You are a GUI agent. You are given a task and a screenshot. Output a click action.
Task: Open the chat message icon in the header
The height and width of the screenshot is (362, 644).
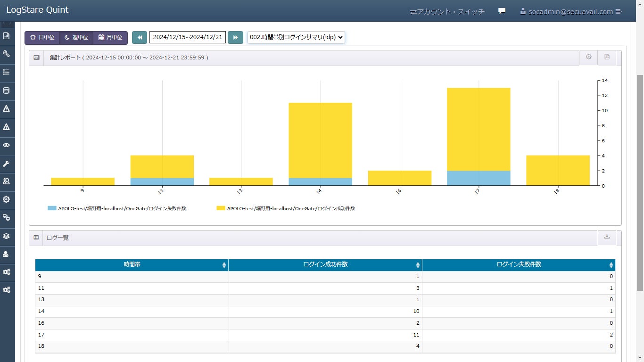tap(502, 11)
